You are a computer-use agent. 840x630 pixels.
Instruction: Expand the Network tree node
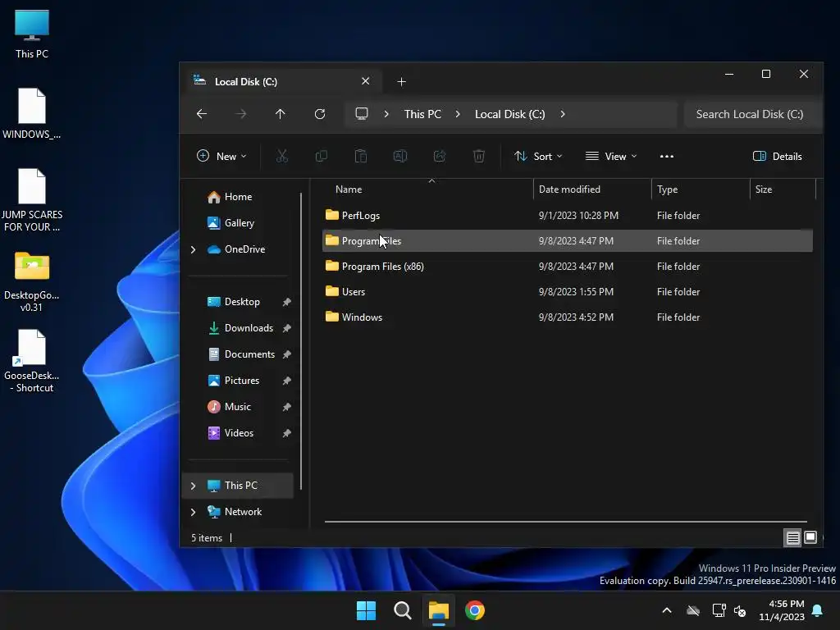coord(194,512)
